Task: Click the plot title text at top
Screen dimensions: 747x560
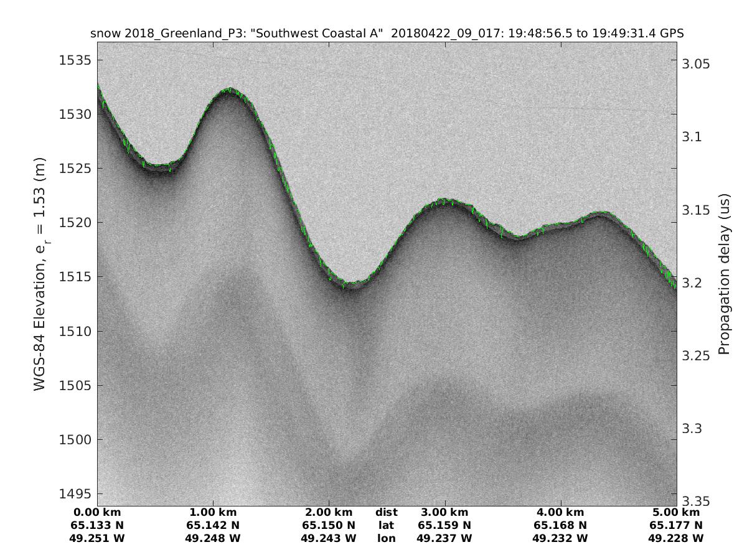Action: click(x=387, y=34)
